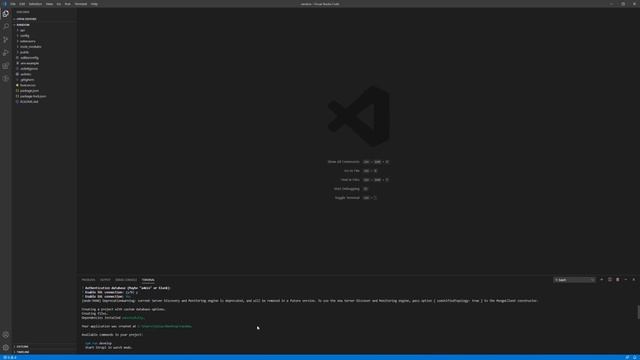The width and height of the screenshot is (640, 360).
Task: Create a new terminal with plus icon
Action: point(602,280)
